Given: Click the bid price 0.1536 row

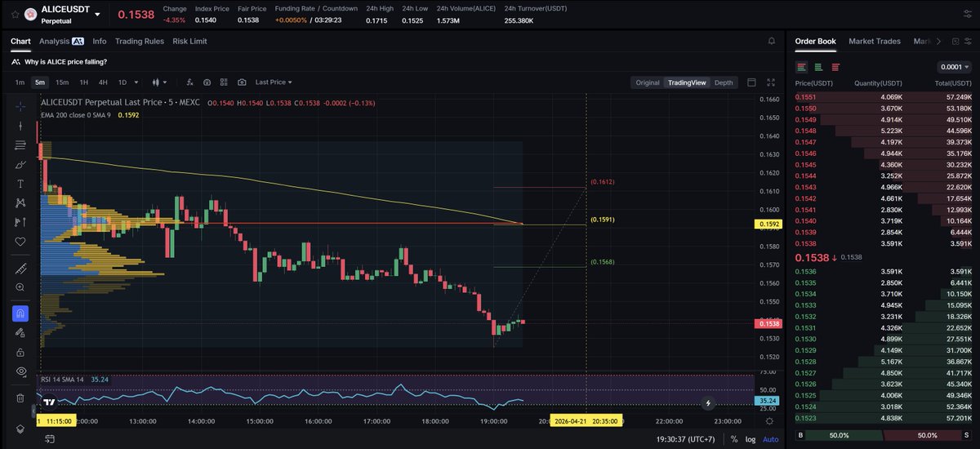Looking at the screenshot, I should (883, 272).
